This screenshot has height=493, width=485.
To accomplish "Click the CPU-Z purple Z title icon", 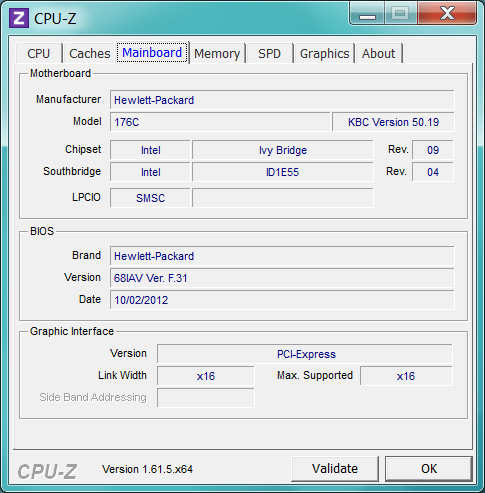I will coord(19,18).
